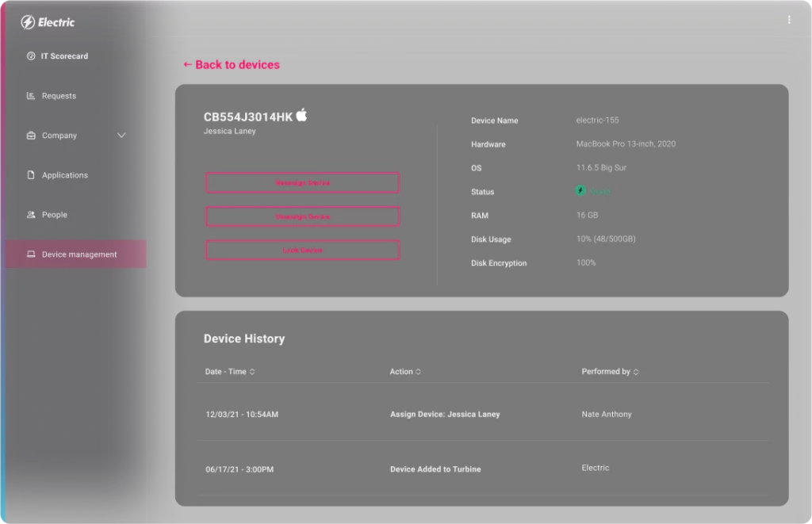Open Back to devices
This screenshot has width=812, height=524.
click(231, 64)
